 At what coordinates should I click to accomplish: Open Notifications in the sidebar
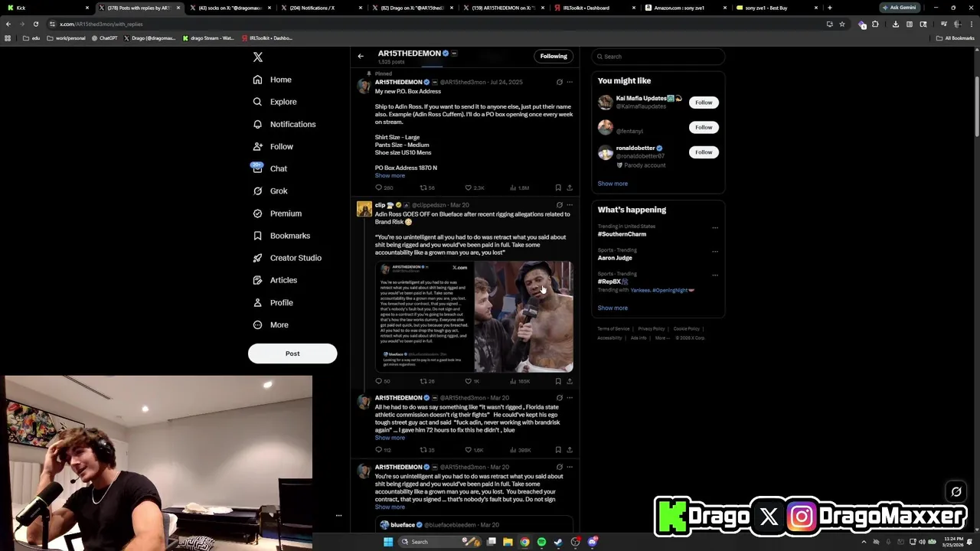click(284, 124)
